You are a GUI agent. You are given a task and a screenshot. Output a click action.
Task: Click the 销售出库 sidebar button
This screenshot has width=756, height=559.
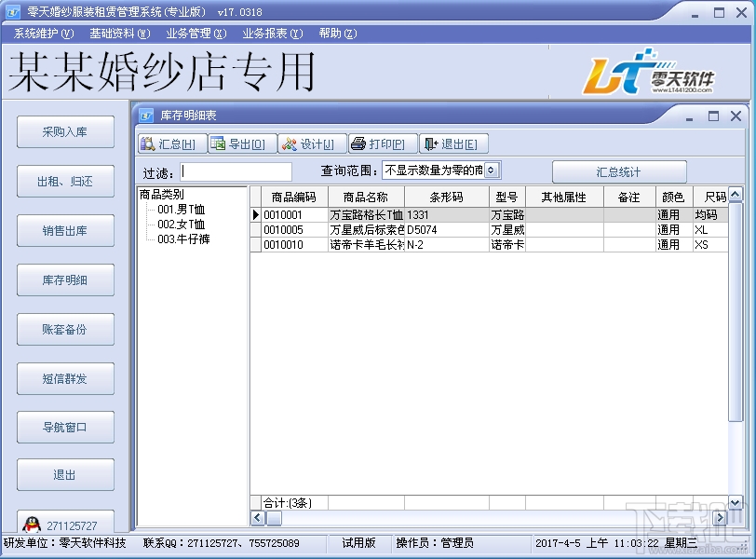65,230
